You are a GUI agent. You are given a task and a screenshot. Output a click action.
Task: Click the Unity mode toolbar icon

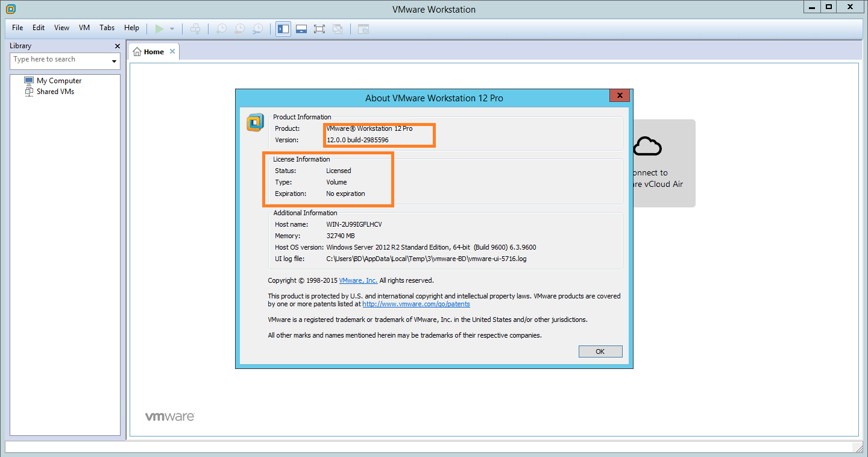tap(338, 28)
